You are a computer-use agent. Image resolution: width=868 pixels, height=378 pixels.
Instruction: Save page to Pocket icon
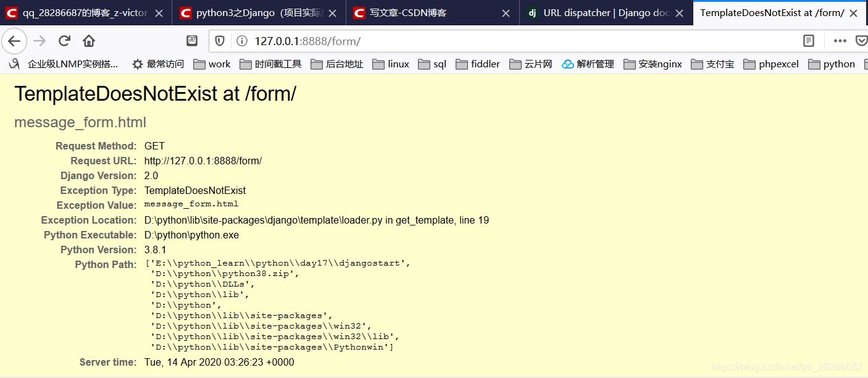point(862,41)
